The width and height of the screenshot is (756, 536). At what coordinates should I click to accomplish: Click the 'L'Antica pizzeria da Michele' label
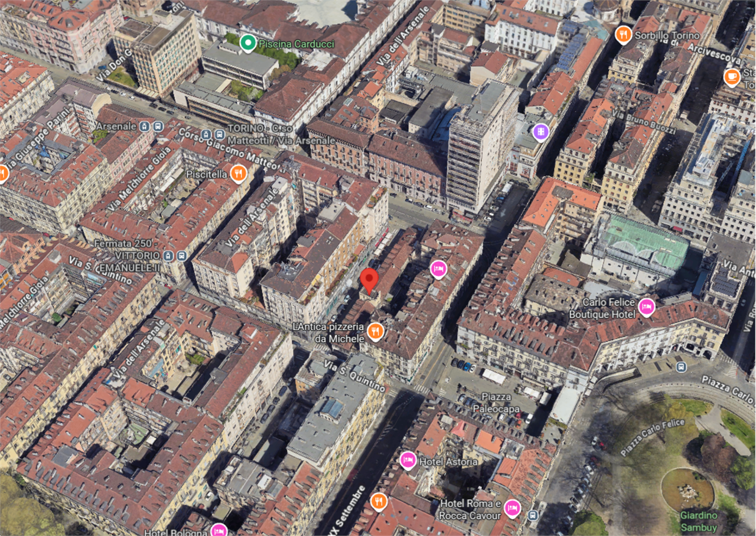click(329, 332)
